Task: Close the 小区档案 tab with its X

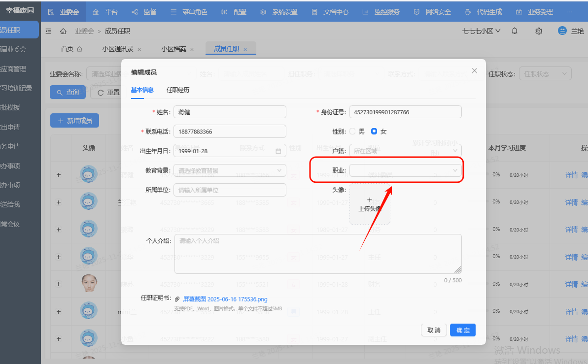Action: tap(192, 49)
